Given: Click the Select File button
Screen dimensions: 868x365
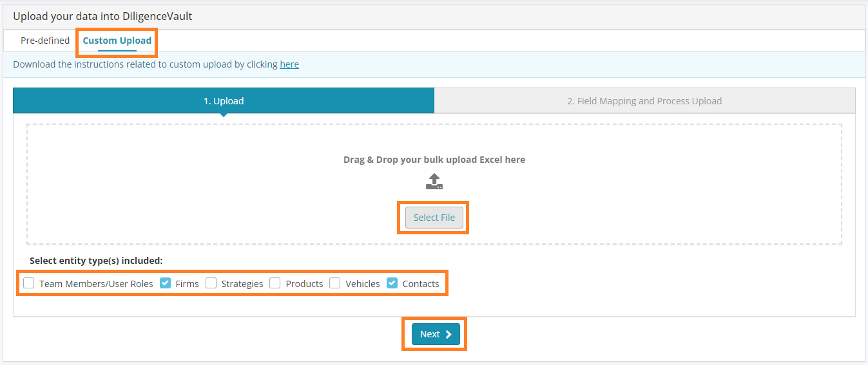Looking at the screenshot, I should click(434, 218).
